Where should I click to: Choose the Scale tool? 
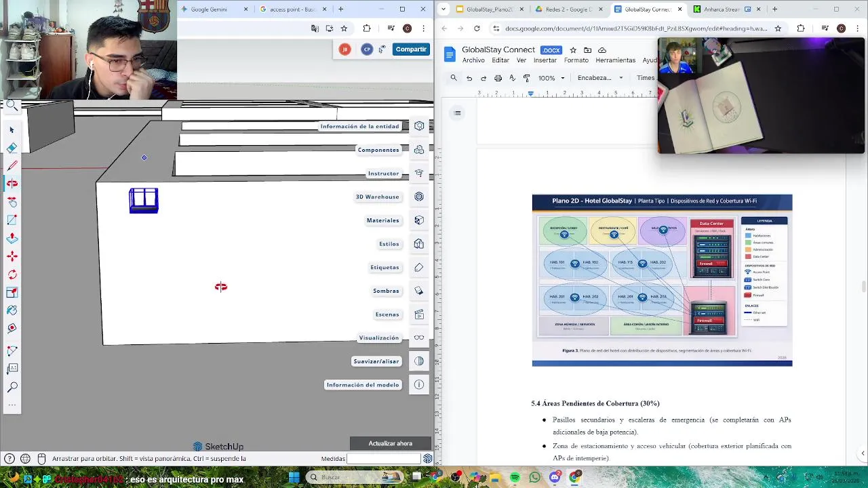pyautogui.click(x=12, y=292)
